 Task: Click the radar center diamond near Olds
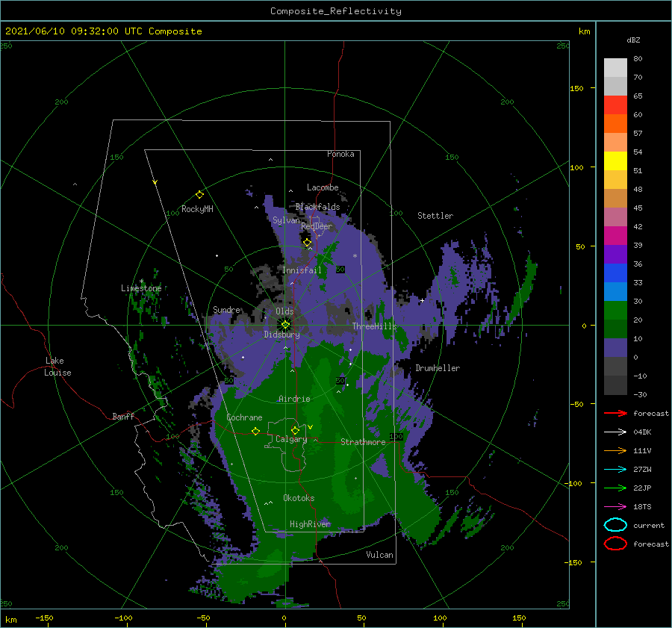pos(285,325)
